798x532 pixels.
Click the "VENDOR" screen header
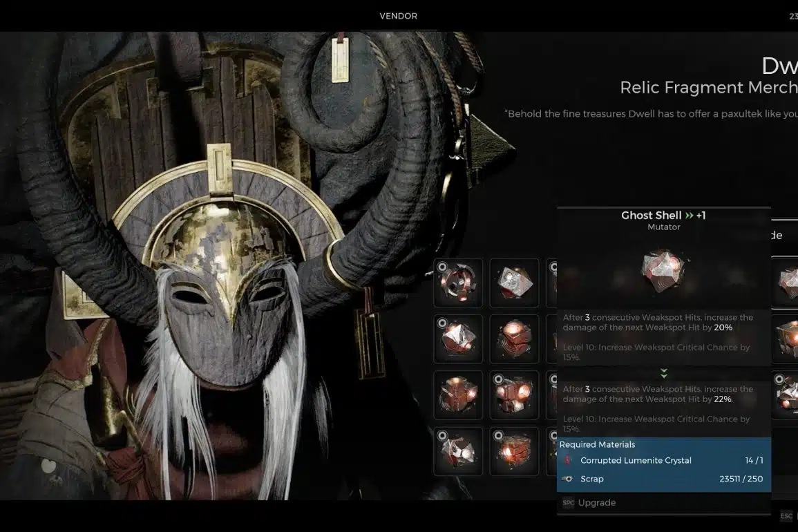coord(399,17)
